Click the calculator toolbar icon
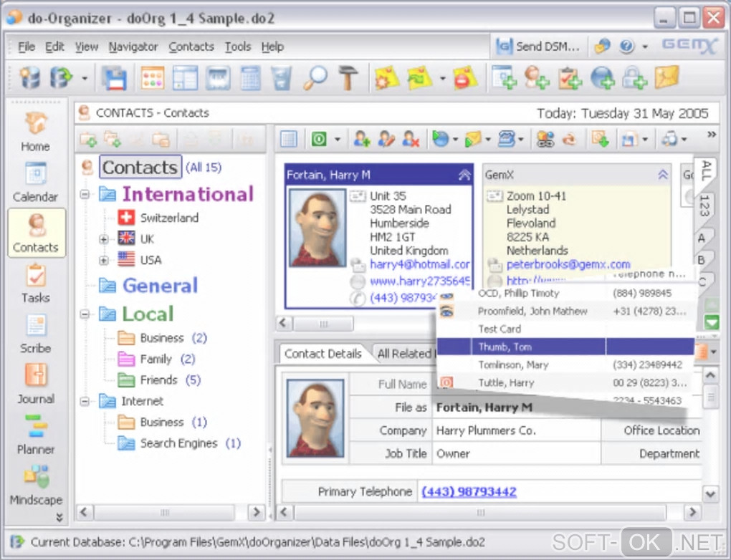 [x=250, y=78]
